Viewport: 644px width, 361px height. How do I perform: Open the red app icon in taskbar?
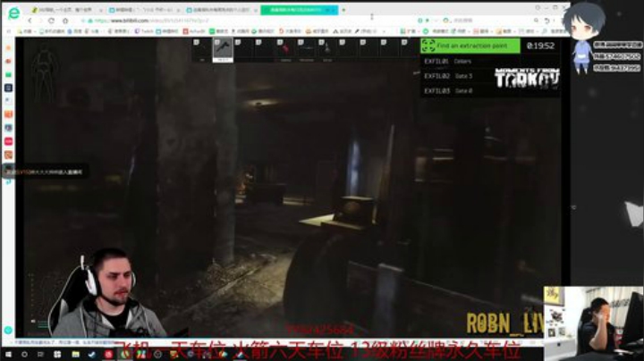108,355
